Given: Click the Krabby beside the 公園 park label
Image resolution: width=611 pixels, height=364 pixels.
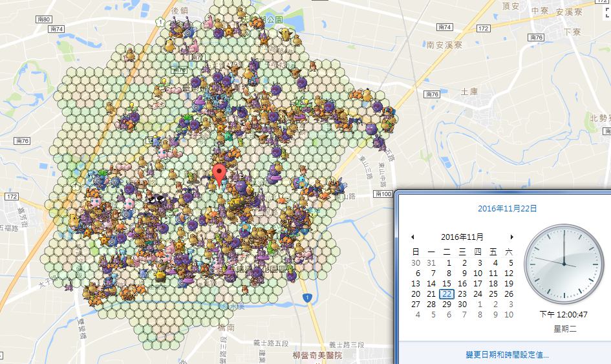Looking at the screenshot, I should click(257, 23).
